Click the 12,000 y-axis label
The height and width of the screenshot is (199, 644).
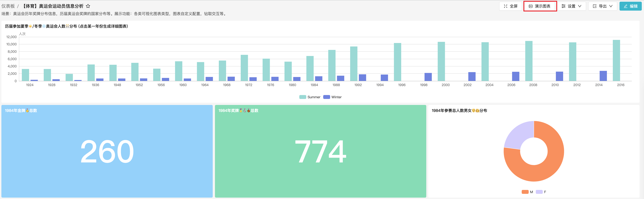12,37
